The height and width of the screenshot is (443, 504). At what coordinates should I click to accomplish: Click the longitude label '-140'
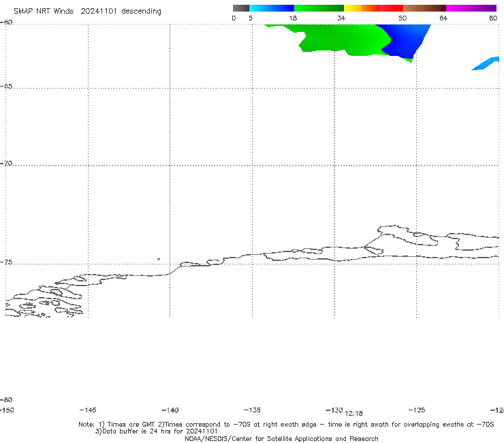pos(170,410)
